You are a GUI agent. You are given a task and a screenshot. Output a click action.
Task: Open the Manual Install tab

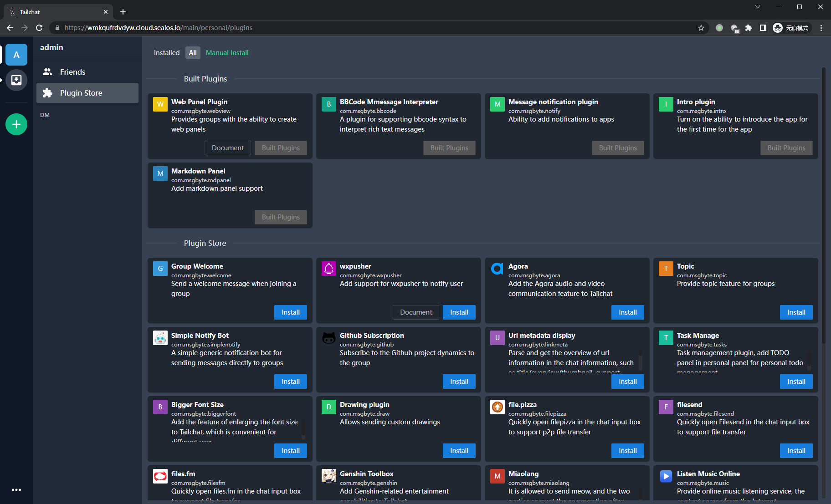[x=227, y=53]
